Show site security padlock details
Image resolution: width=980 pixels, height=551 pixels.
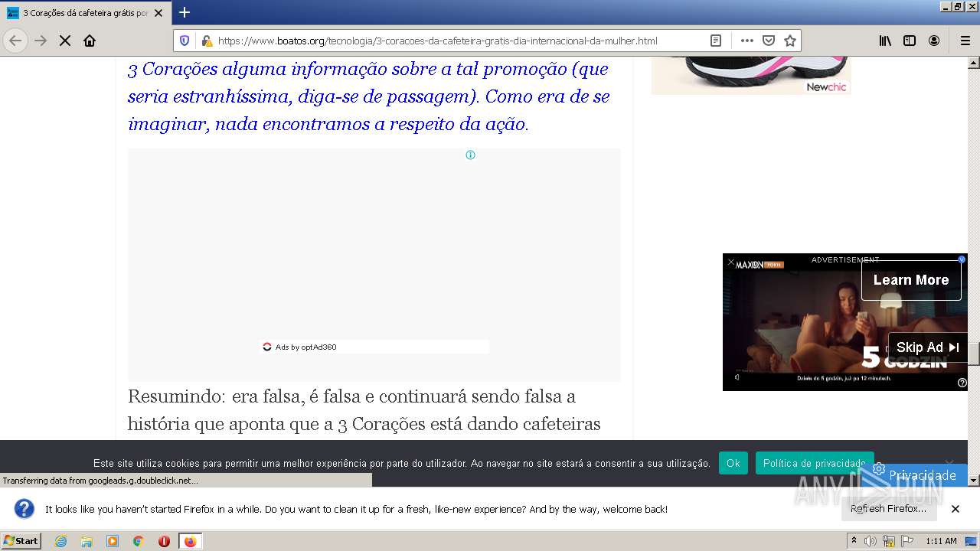pyautogui.click(x=206, y=41)
